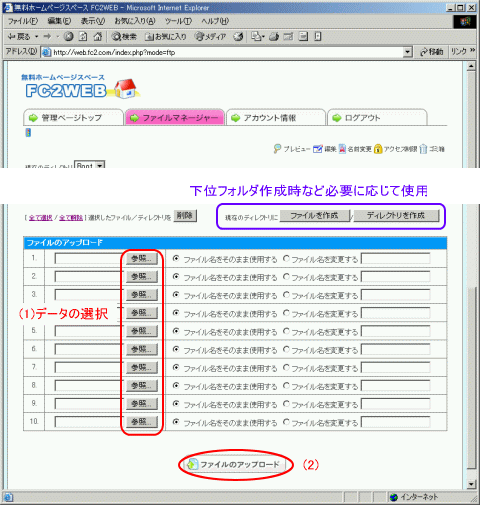Click the row 2 file path input field
This screenshot has width=480, height=505.
tap(89, 276)
